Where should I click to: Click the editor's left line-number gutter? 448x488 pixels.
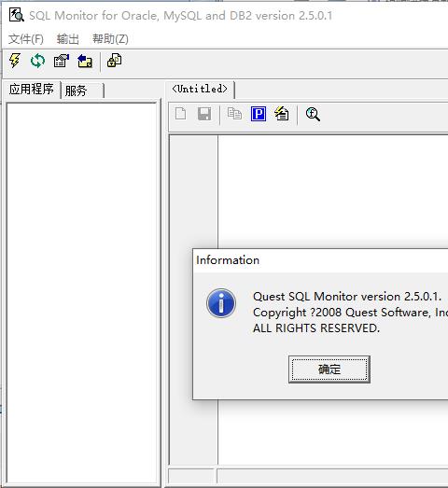(x=193, y=300)
